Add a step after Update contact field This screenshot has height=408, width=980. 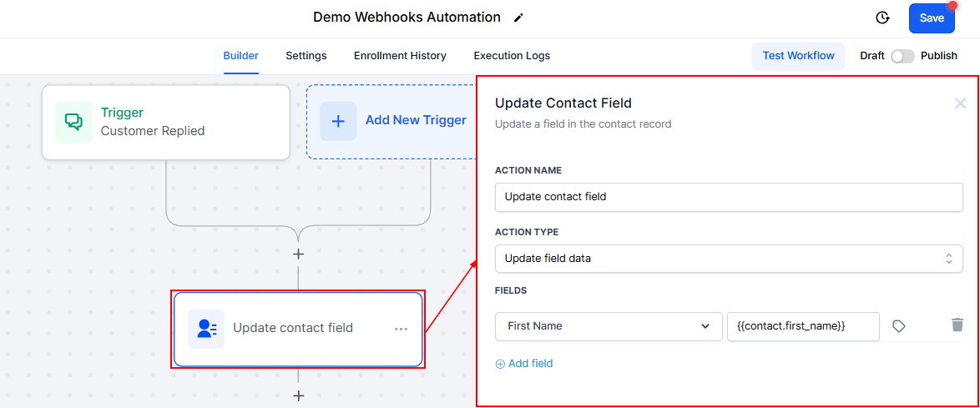[x=298, y=395]
